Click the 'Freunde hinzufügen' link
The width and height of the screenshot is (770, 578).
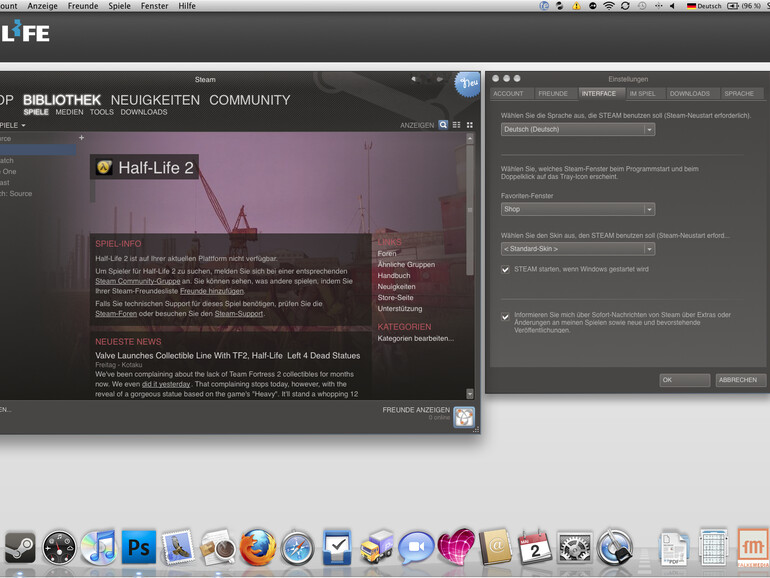[x=212, y=291]
